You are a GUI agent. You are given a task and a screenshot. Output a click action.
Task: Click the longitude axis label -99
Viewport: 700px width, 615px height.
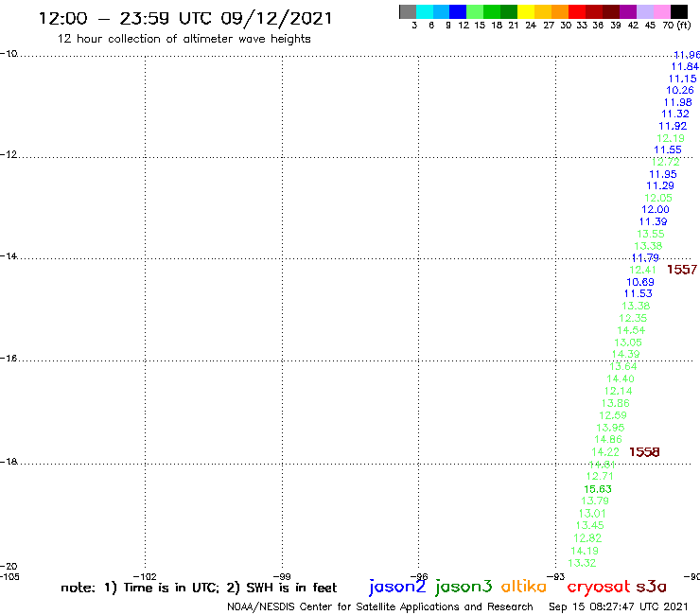[x=282, y=576]
